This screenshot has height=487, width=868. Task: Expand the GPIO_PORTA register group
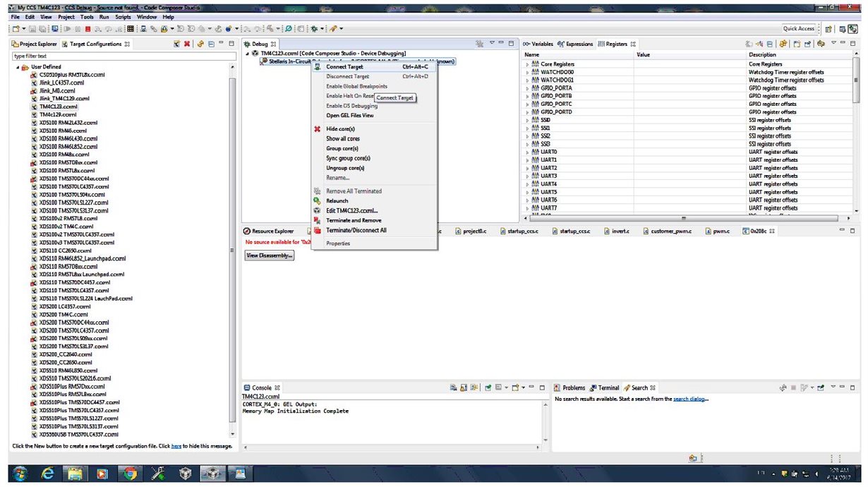[x=527, y=88]
